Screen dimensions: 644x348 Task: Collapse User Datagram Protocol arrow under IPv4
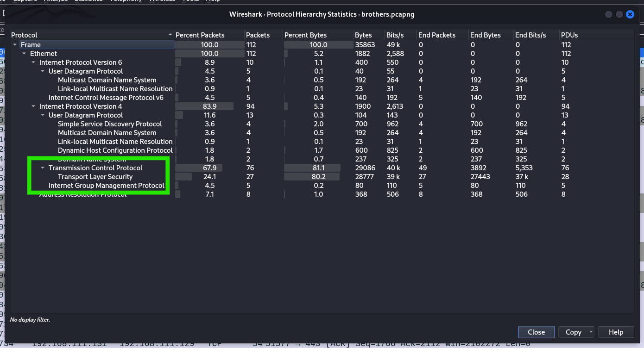43,115
